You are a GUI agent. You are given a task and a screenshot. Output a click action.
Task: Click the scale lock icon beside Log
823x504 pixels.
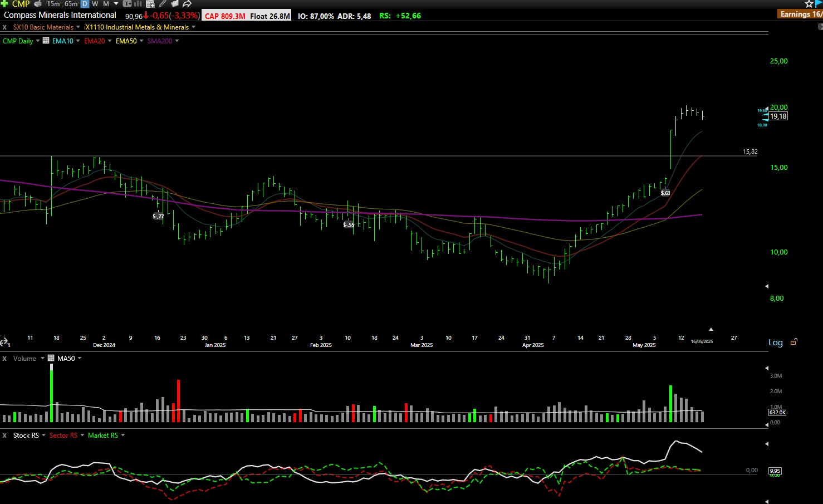click(794, 342)
